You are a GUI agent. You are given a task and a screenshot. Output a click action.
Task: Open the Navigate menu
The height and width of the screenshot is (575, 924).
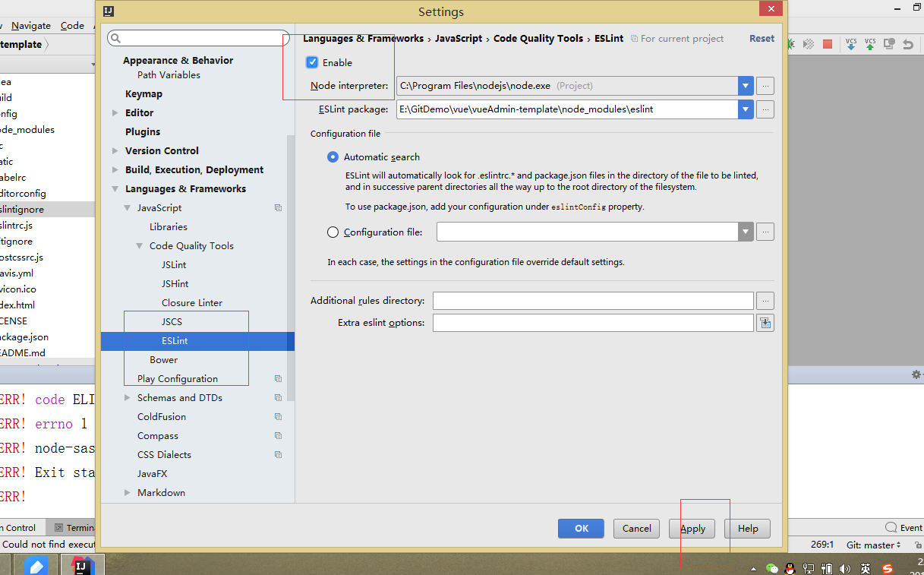31,25
